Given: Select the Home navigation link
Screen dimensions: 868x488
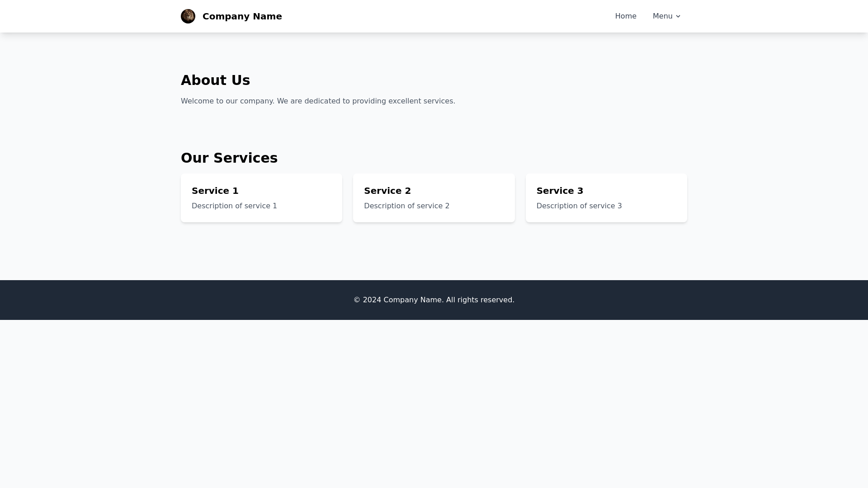Looking at the screenshot, I should pyautogui.click(x=626, y=16).
